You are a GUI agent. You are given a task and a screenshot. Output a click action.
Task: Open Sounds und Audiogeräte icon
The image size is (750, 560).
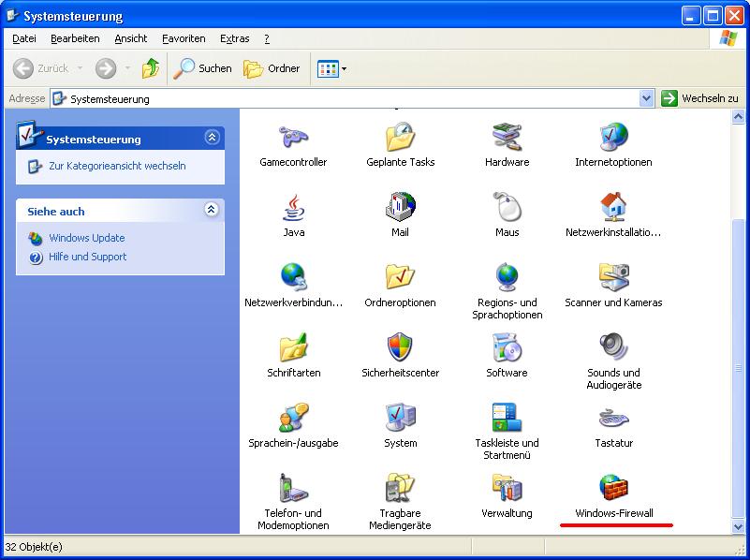613,347
